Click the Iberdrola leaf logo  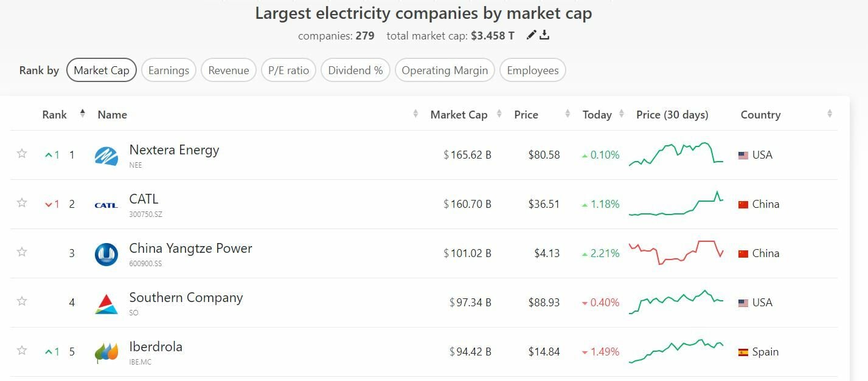coord(106,352)
